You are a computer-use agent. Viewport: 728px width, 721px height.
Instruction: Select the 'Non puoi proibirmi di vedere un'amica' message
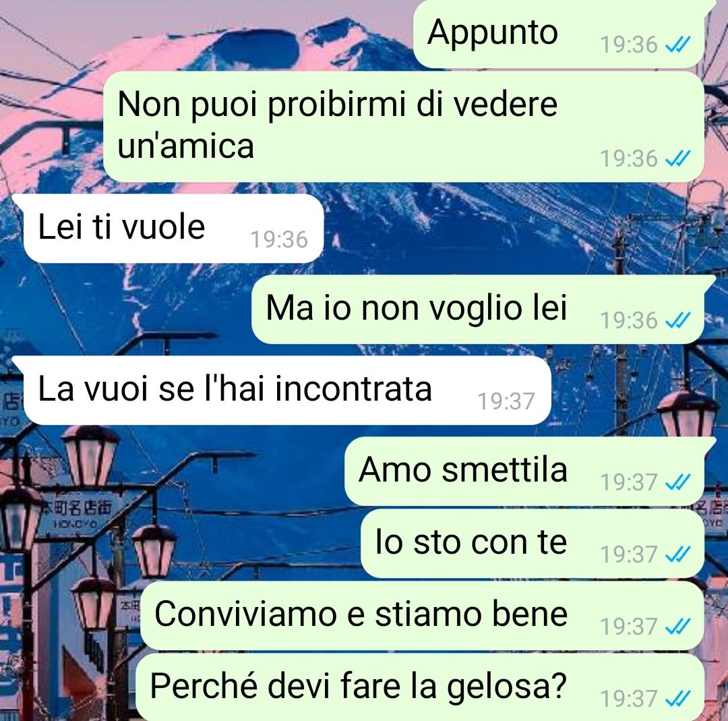pos(404,126)
